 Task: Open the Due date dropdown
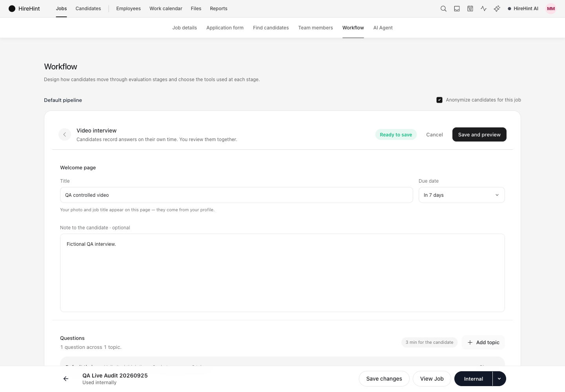[x=461, y=195]
